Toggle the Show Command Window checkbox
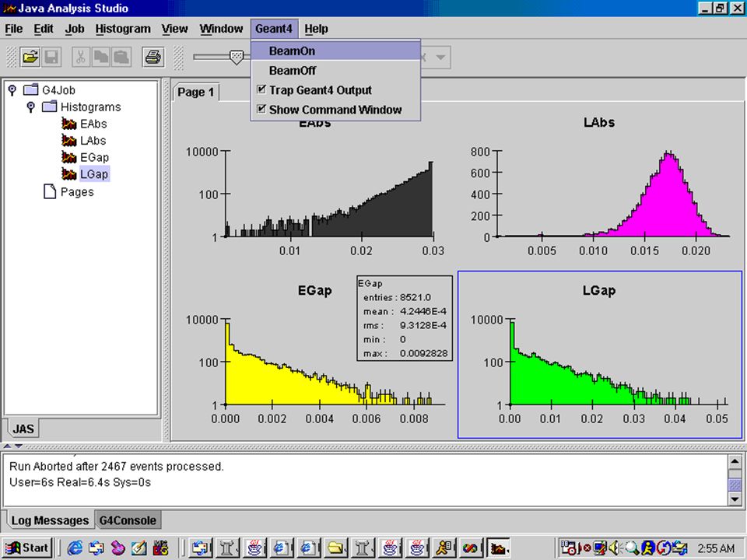The height and width of the screenshot is (560, 747). click(261, 109)
